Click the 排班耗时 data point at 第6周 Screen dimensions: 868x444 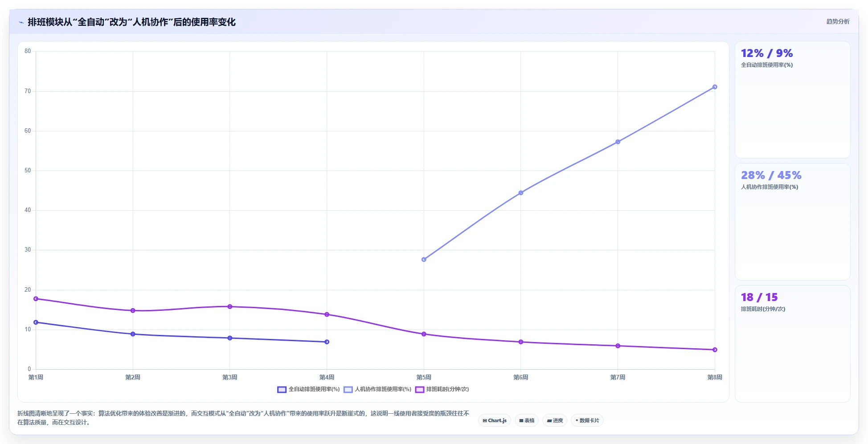[x=521, y=342]
